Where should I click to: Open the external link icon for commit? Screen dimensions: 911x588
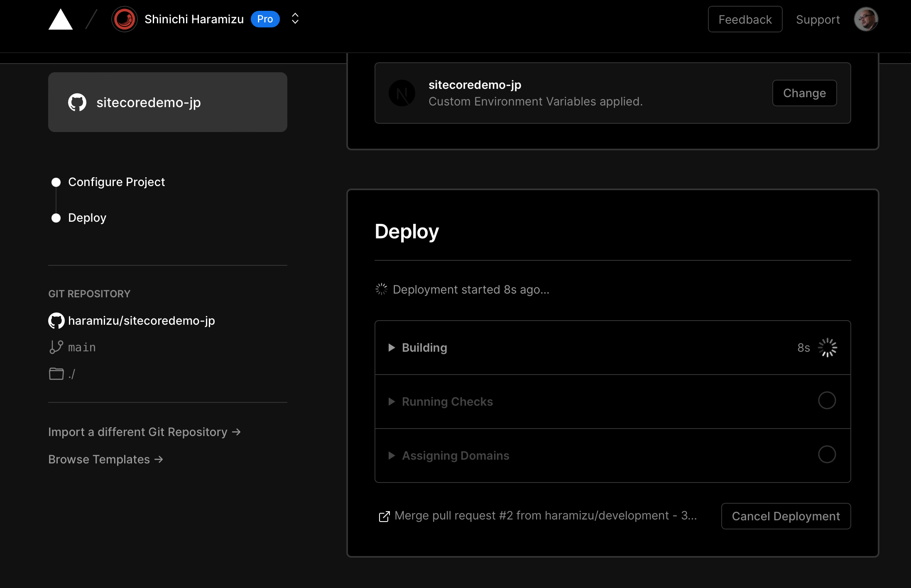[384, 516]
